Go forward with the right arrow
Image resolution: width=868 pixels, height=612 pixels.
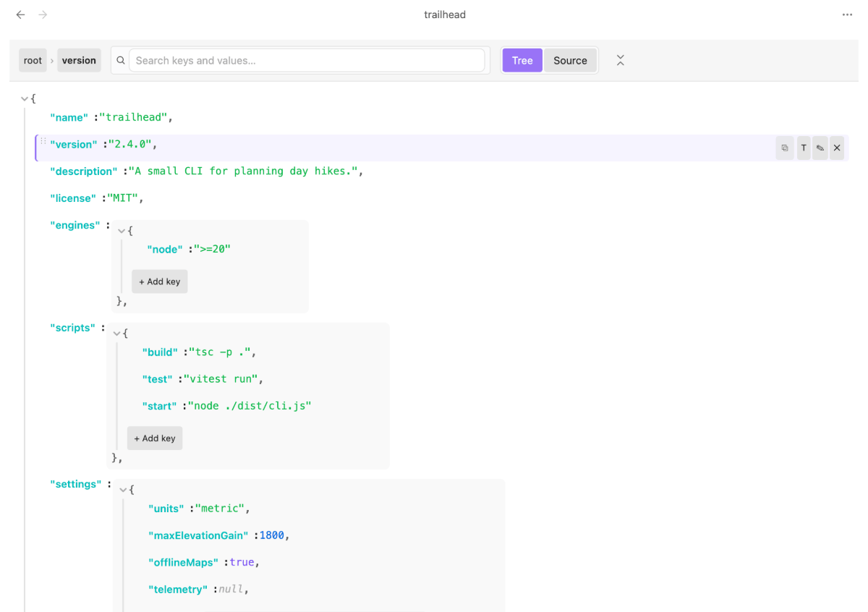point(43,14)
